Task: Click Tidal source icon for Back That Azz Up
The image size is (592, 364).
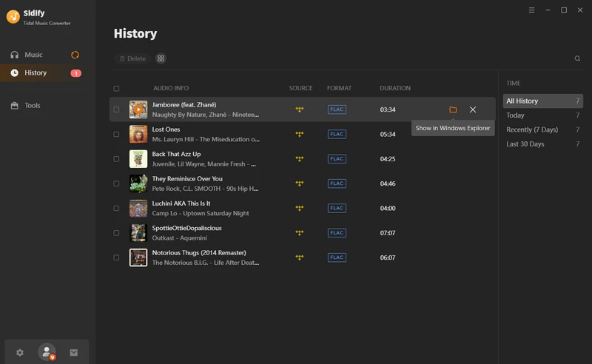Action: click(300, 159)
